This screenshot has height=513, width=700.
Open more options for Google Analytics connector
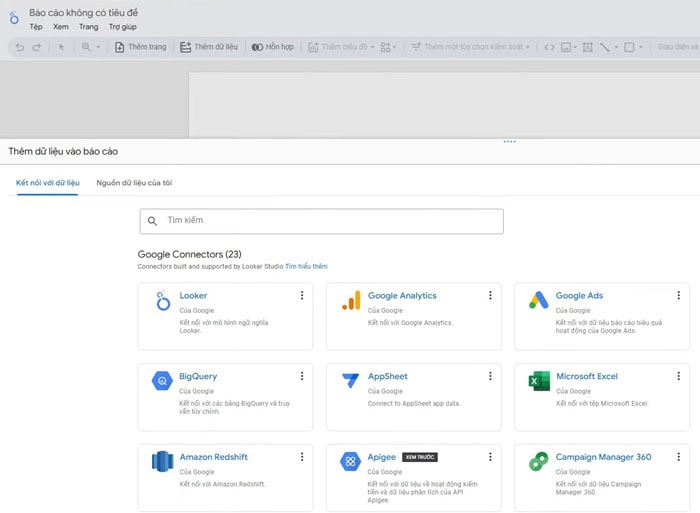[490, 295]
